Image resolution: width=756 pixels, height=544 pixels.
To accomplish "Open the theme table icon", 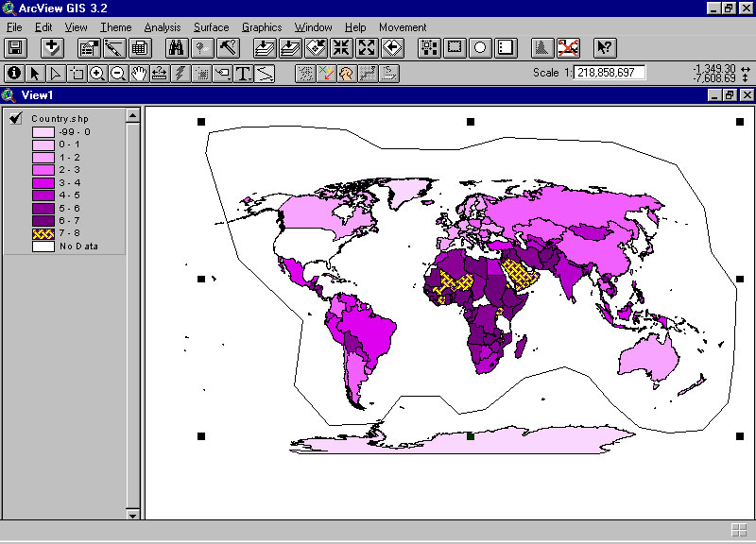I will [x=140, y=47].
